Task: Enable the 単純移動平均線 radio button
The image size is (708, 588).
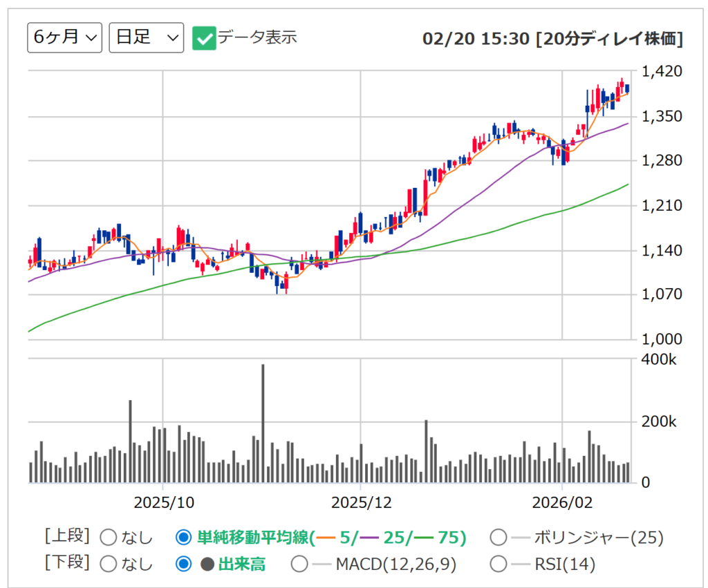Action: point(183,537)
